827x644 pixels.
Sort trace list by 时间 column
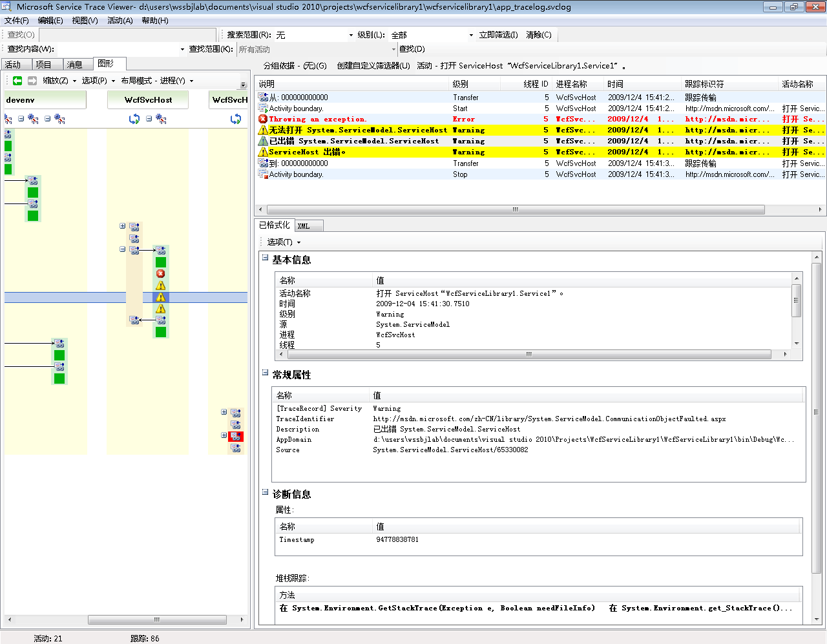tap(643, 84)
